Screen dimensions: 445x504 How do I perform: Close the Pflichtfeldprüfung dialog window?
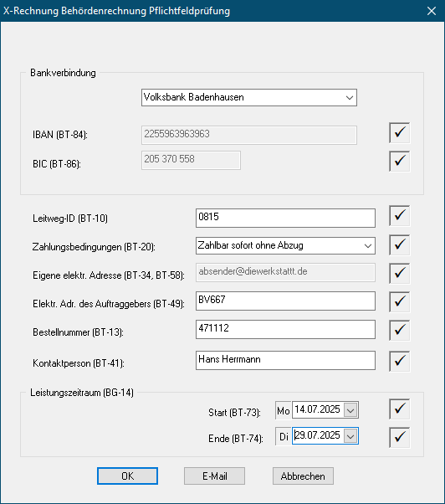[432, 11]
